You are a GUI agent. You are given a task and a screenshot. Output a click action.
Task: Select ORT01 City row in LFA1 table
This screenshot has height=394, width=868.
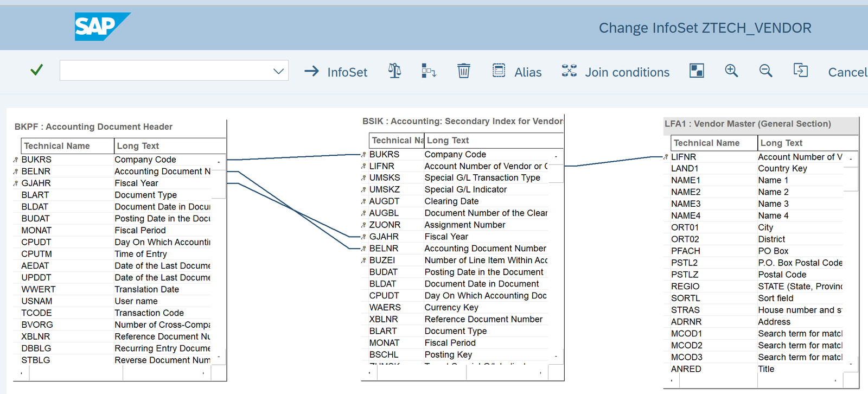pyautogui.click(x=685, y=227)
